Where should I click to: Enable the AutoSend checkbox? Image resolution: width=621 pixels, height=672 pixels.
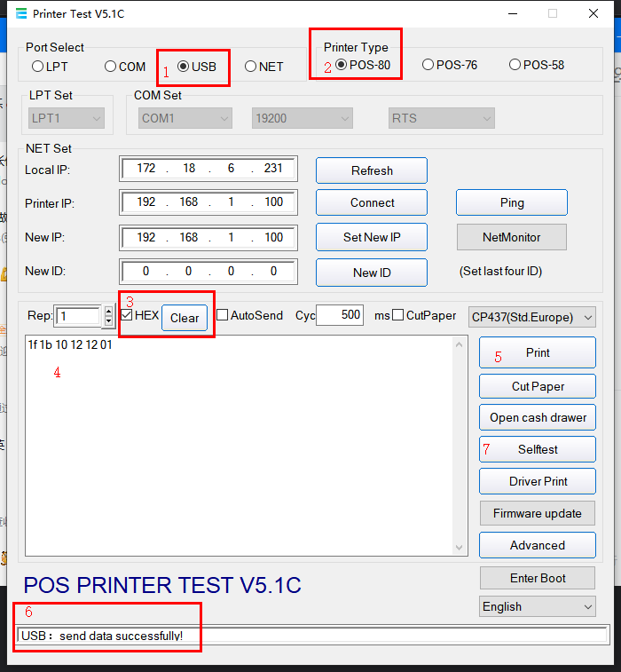[x=223, y=315]
